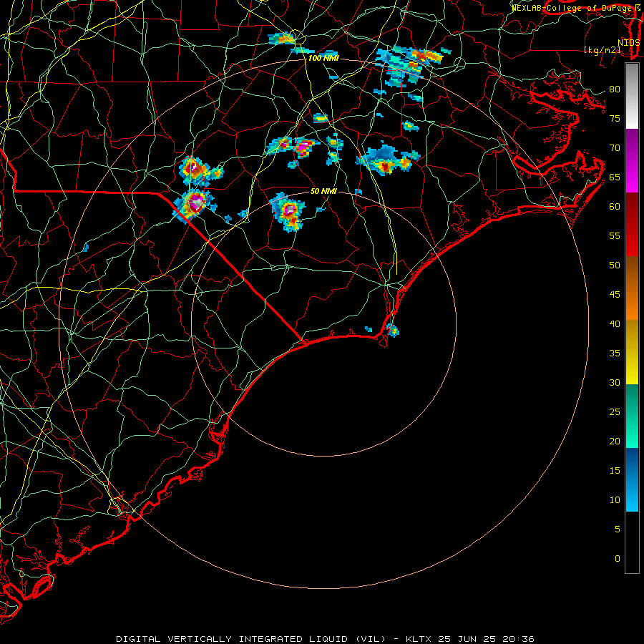Screen dimensions: 644x644
Task: Pick the dark red segment of the color bar
Action: tap(632, 224)
